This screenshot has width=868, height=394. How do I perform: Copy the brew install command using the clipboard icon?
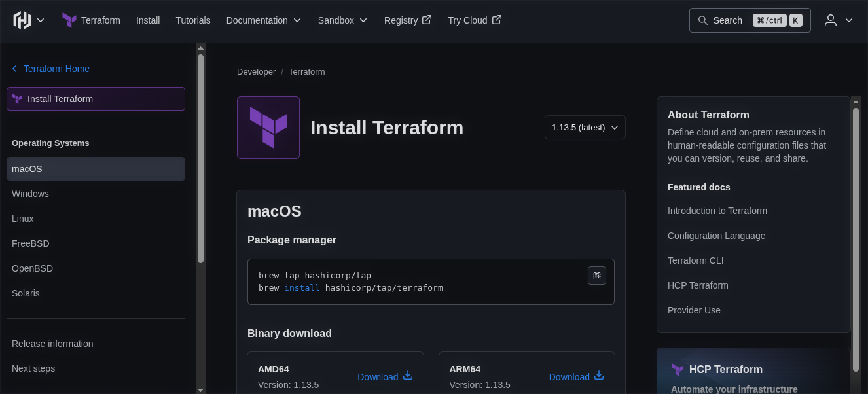pos(596,276)
